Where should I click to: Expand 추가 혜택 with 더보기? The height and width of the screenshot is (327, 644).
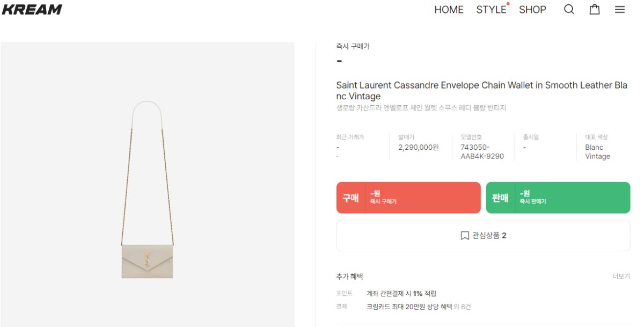(x=621, y=277)
